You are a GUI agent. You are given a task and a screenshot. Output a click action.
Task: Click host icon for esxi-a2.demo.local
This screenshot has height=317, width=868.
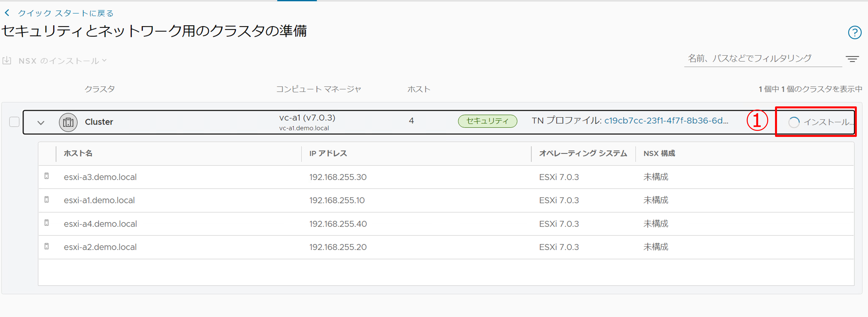coord(47,247)
